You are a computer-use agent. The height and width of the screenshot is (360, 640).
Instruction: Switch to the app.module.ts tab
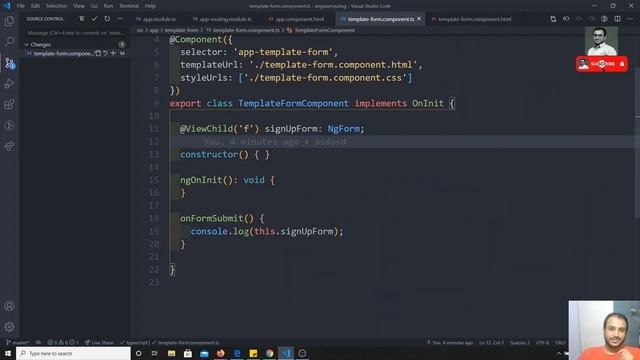(159, 19)
